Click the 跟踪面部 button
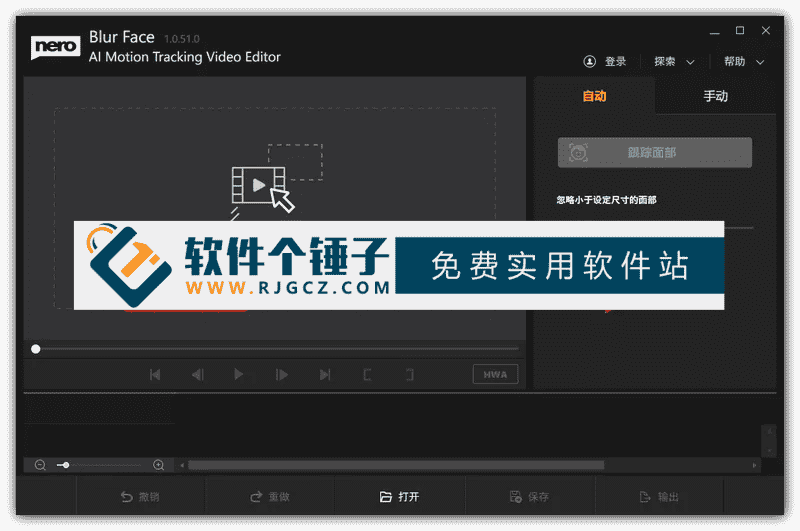Image resolution: width=800 pixels, height=531 pixels. tap(655, 153)
